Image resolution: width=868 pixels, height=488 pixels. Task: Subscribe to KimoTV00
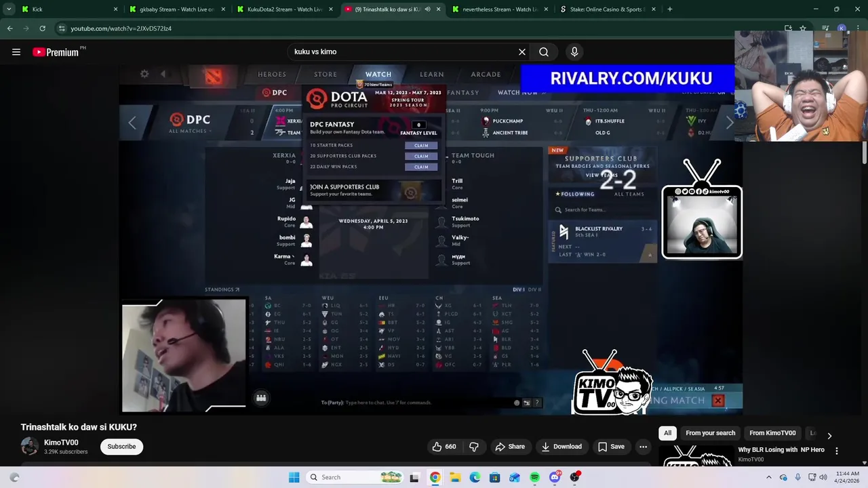tap(121, 446)
